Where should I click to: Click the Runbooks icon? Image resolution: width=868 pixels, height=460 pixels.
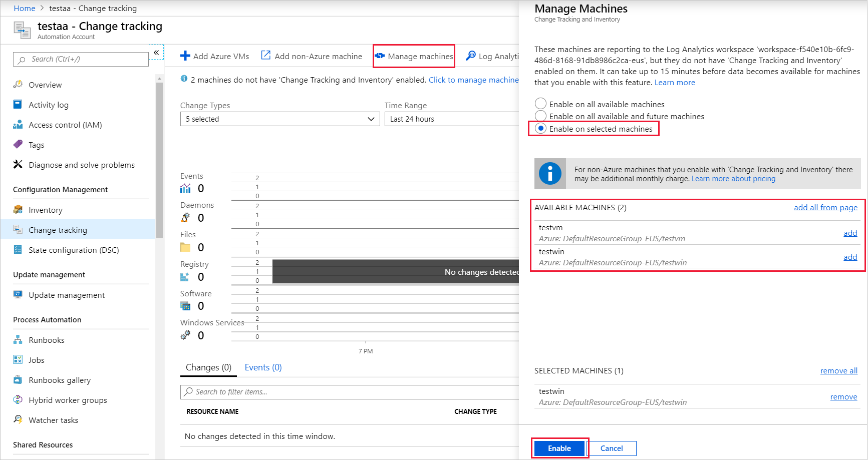pyautogui.click(x=18, y=339)
